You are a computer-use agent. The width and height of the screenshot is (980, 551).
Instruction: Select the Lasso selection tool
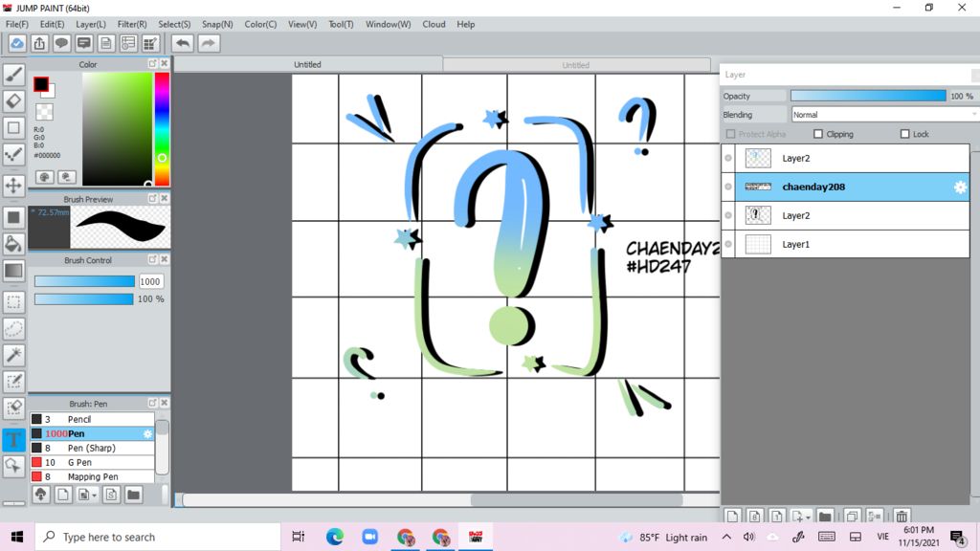click(x=13, y=329)
